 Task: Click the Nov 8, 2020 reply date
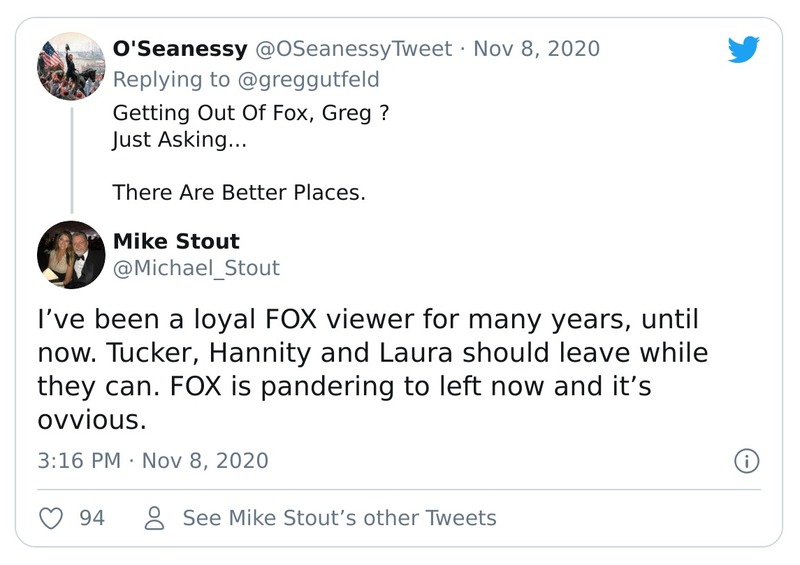click(536, 49)
